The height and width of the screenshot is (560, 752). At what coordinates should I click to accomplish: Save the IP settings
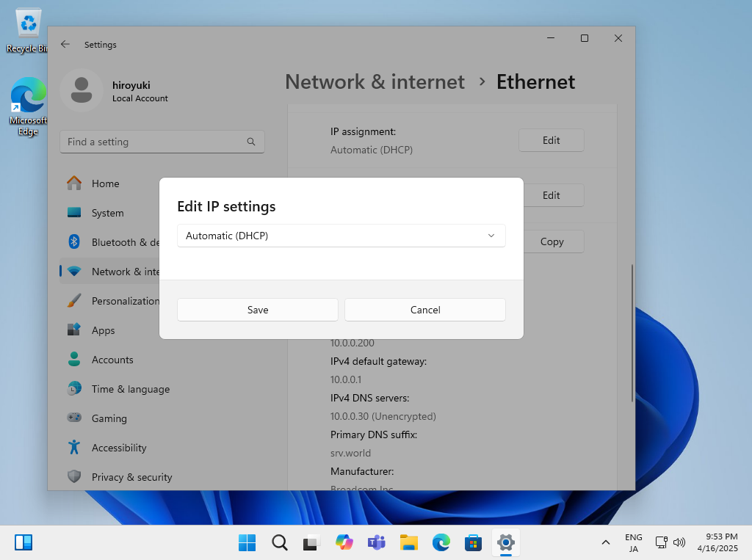[258, 310]
